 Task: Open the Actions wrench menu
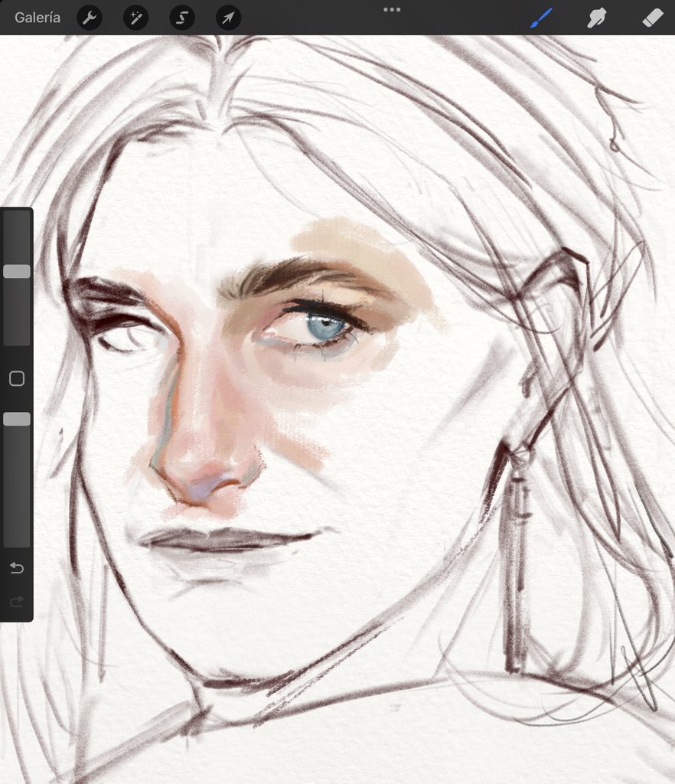point(90,18)
